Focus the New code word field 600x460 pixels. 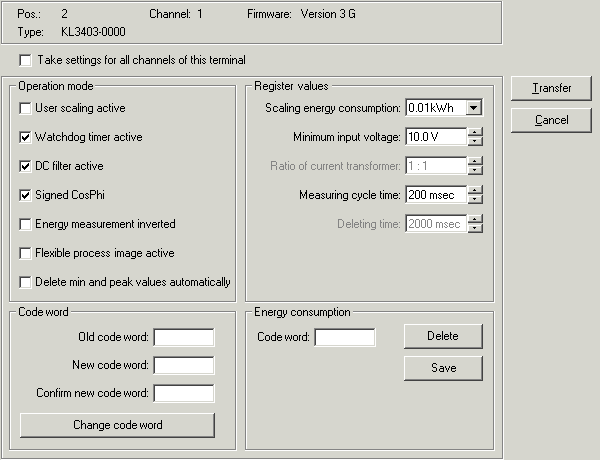(x=184, y=365)
